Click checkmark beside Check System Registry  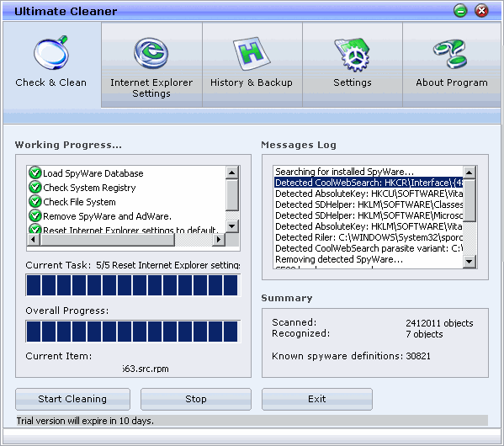tap(35, 187)
